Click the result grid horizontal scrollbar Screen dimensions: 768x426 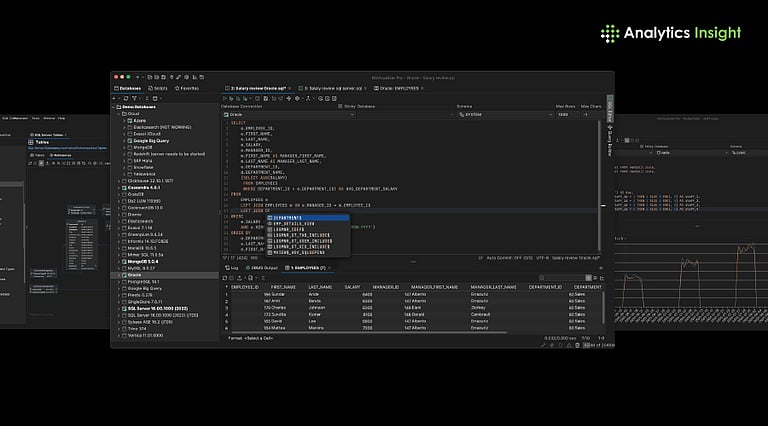click(x=369, y=332)
